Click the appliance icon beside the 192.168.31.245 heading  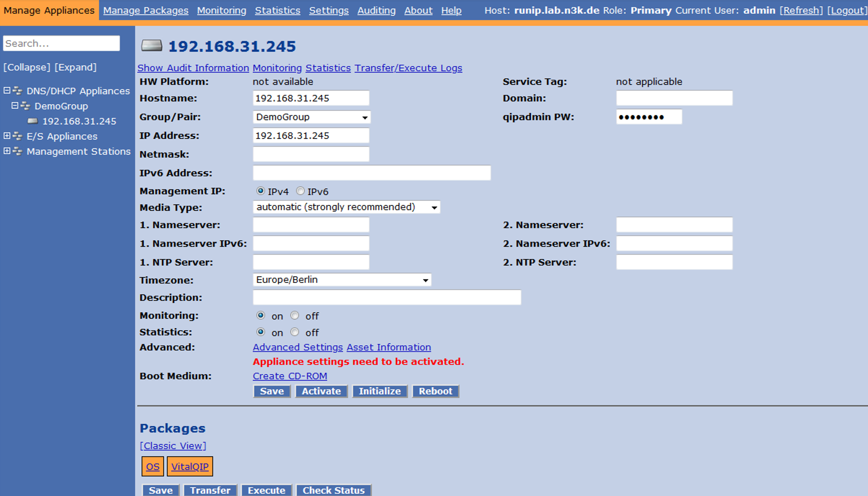(x=152, y=46)
